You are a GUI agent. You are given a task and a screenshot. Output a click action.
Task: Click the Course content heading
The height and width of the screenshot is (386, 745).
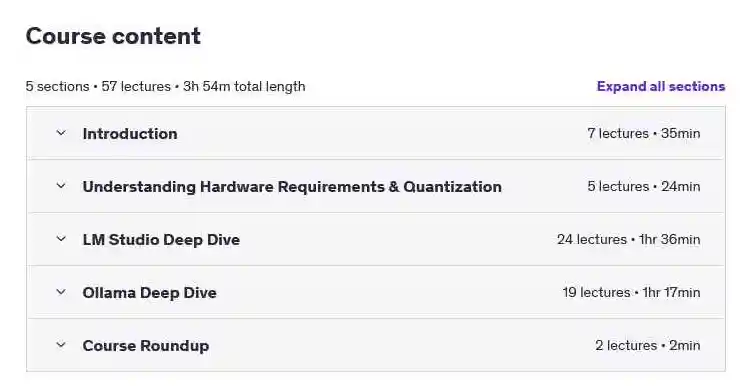click(x=113, y=36)
